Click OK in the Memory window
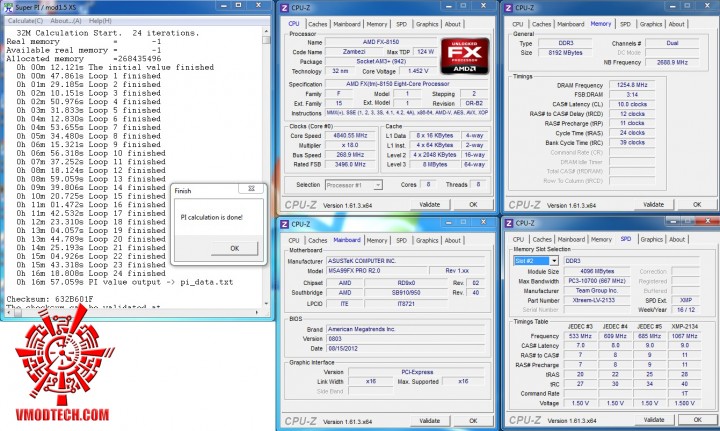 (x=697, y=205)
